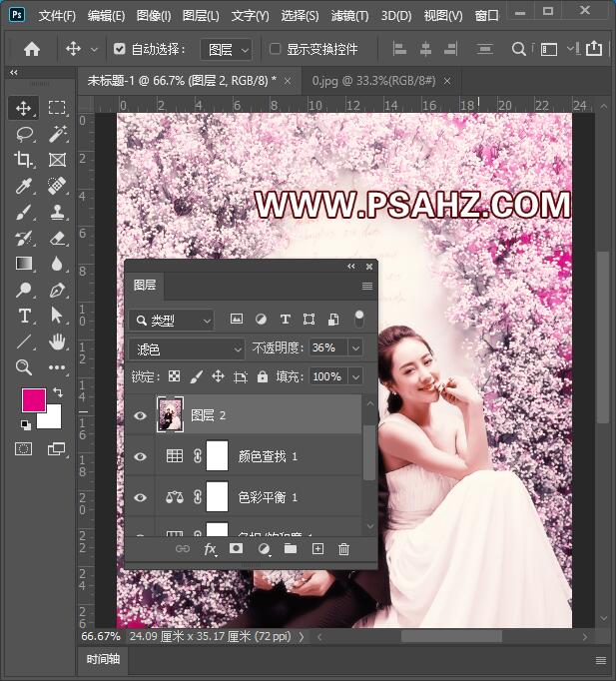The width and height of the screenshot is (616, 681).
Task: Open the share export icon
Action: click(x=594, y=48)
